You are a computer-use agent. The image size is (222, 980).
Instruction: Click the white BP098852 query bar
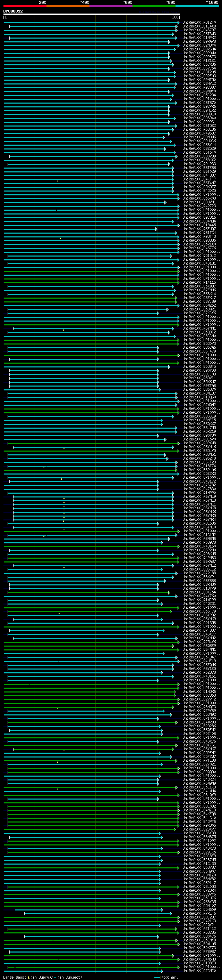[x=92, y=15]
